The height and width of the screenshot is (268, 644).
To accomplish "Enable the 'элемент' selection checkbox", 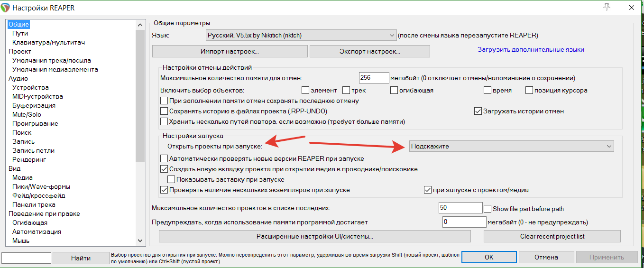I will click(x=305, y=90).
